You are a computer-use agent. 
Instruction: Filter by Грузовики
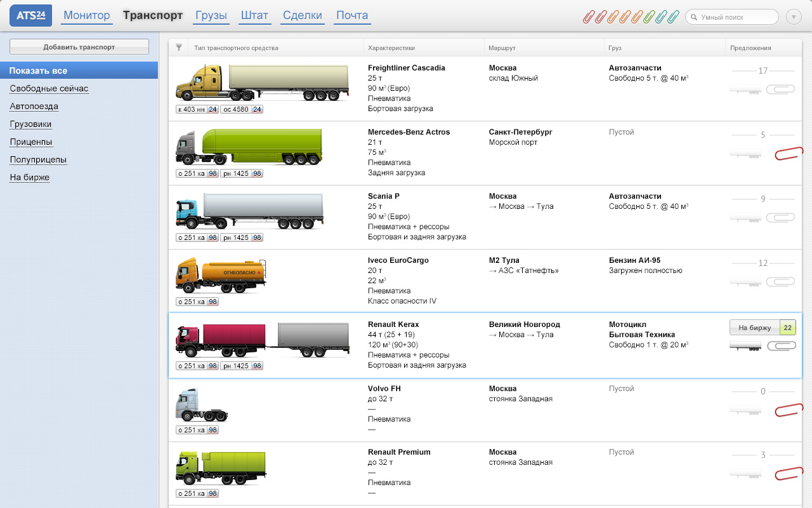coord(30,124)
